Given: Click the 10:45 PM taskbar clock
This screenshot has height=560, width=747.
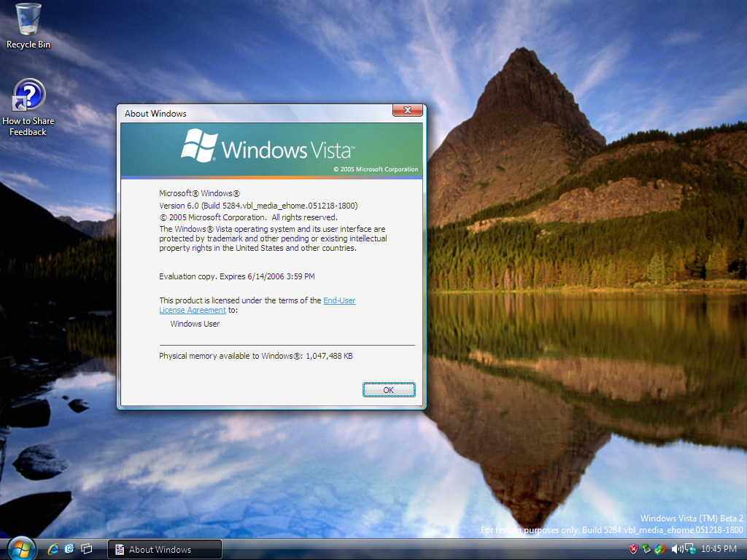Looking at the screenshot, I should pos(719,549).
